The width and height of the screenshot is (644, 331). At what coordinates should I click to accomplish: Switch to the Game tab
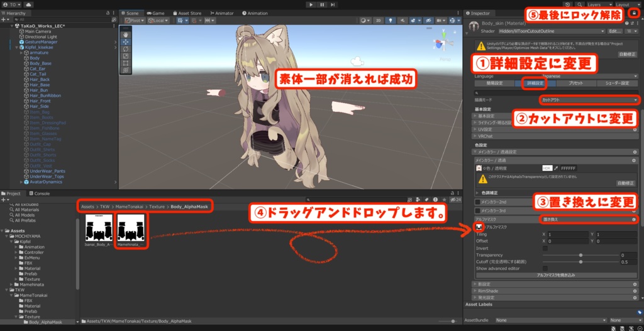pos(156,13)
